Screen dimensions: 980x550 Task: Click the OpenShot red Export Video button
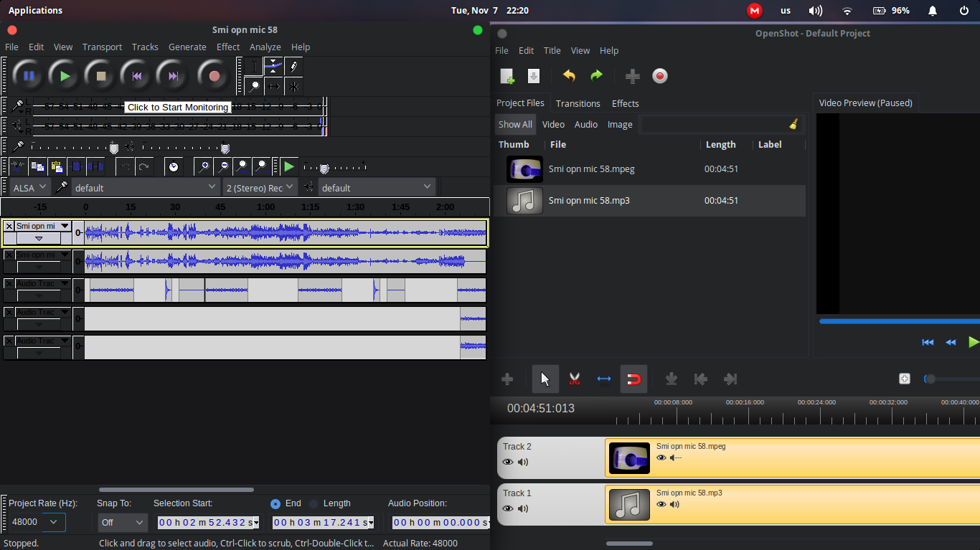tap(660, 76)
